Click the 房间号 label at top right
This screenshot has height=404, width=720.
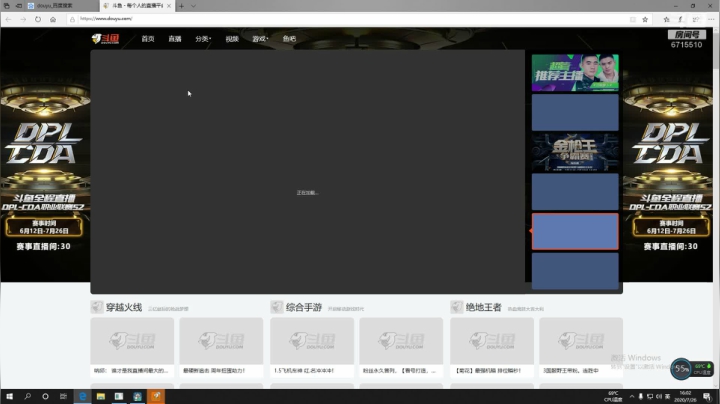click(687, 34)
